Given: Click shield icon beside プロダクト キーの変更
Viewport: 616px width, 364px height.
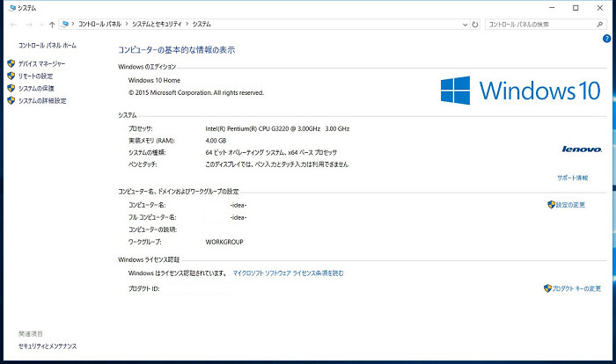Looking at the screenshot, I should pos(547,288).
